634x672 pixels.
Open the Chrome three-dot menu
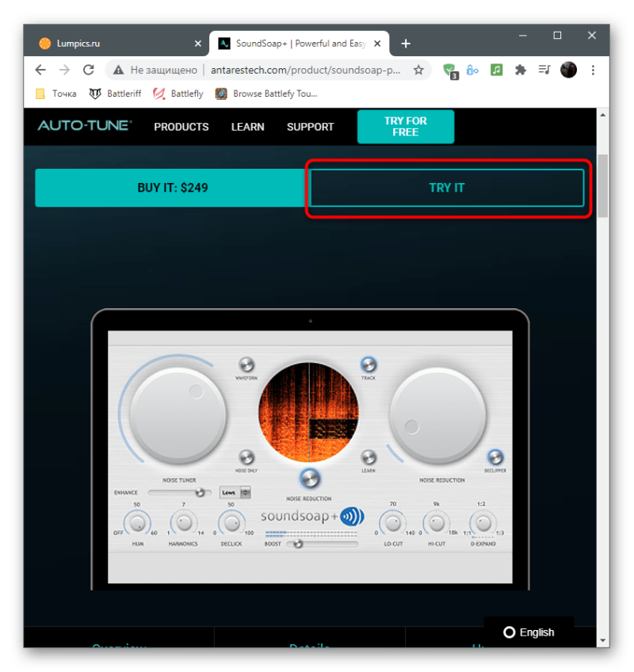[593, 70]
